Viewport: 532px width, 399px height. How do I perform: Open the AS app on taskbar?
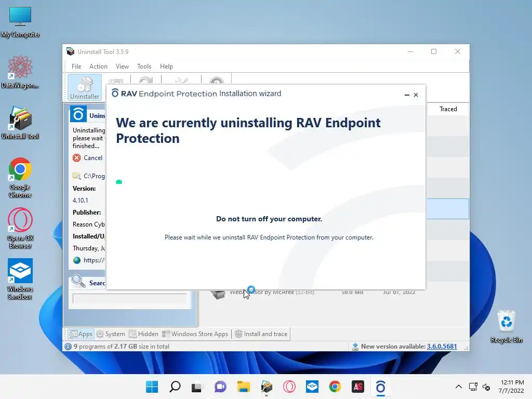tap(358, 387)
